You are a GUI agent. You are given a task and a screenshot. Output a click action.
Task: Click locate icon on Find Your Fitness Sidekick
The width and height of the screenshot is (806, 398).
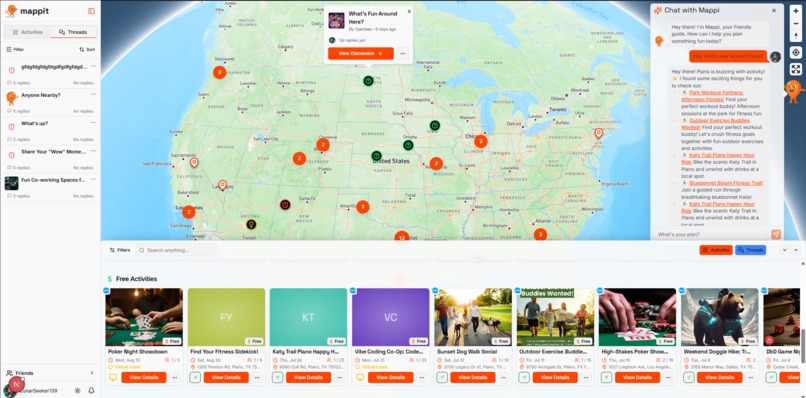click(x=195, y=377)
